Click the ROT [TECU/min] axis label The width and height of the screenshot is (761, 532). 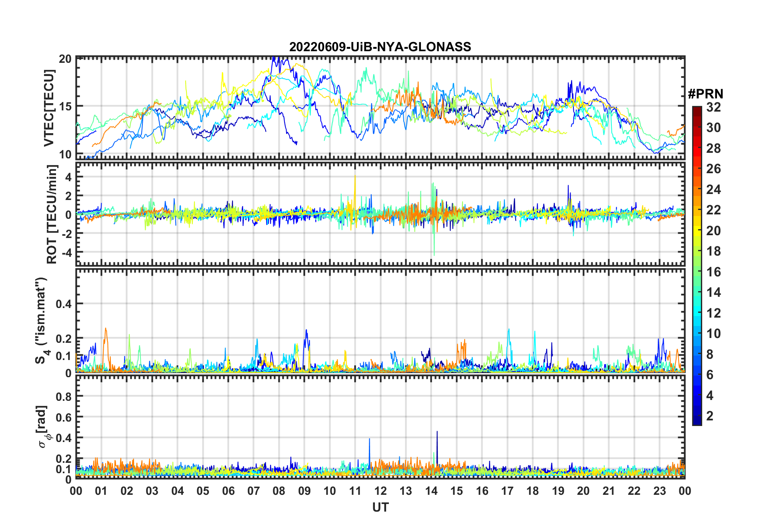tap(52, 214)
